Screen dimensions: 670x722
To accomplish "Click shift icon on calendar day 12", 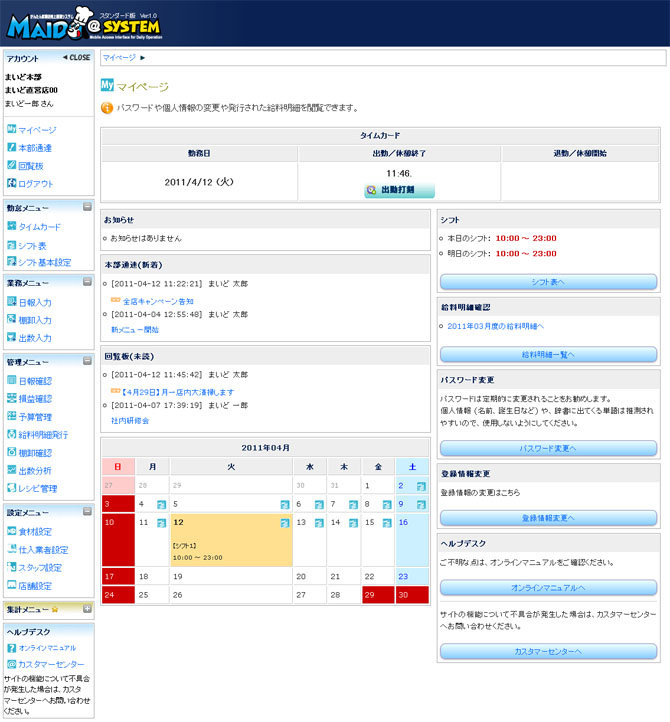I will click(285, 523).
